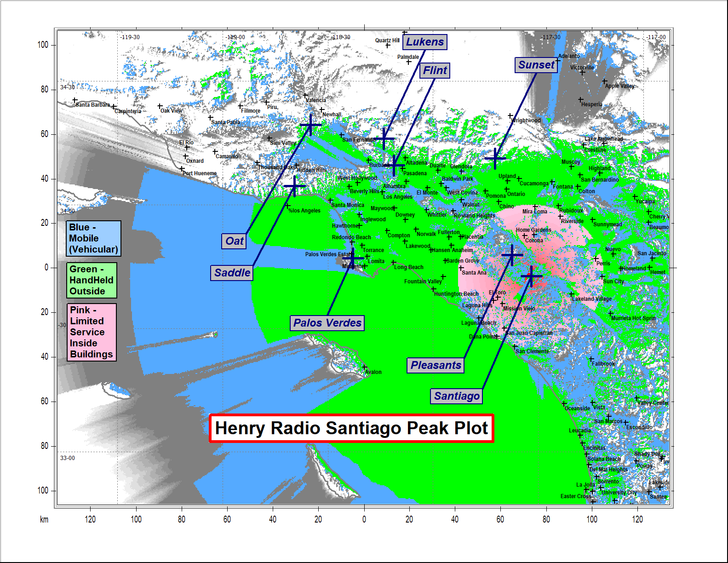Click the Oat site label
Image resolution: width=728 pixels, height=563 pixels.
(x=234, y=241)
